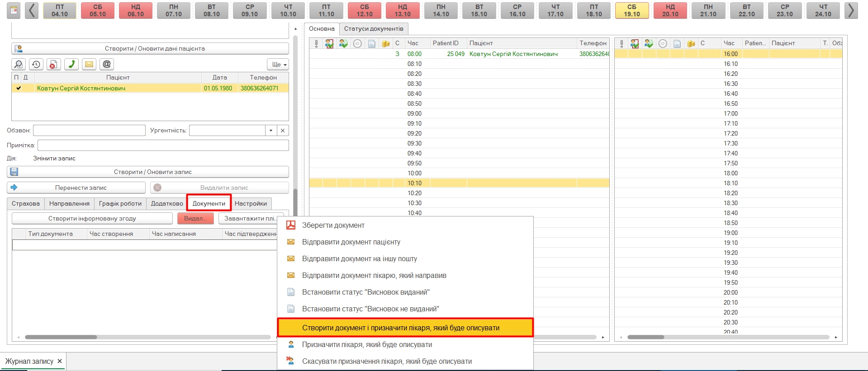Viewport: 868px width, 371px height.
Task: Click Створити інформовану згоду button
Action: point(92,218)
